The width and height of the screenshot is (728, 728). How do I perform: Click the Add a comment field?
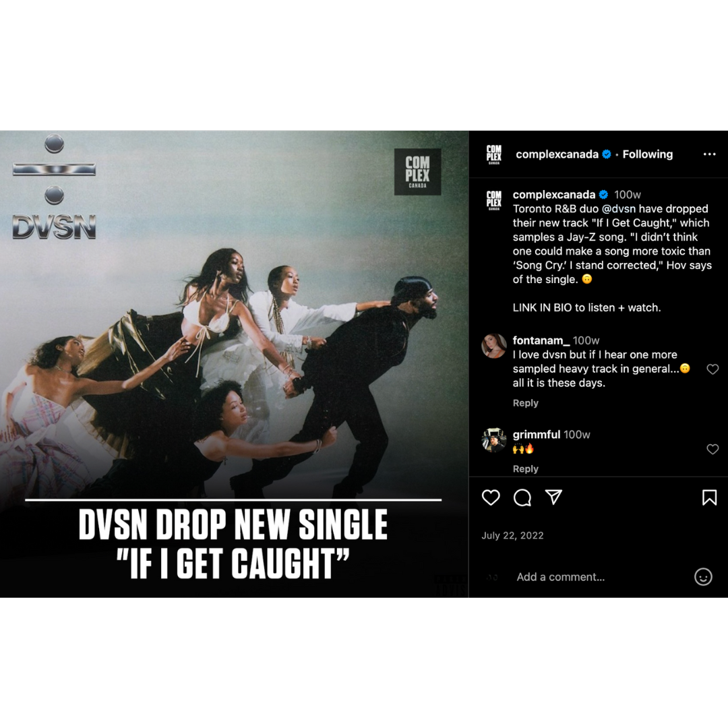point(599,576)
